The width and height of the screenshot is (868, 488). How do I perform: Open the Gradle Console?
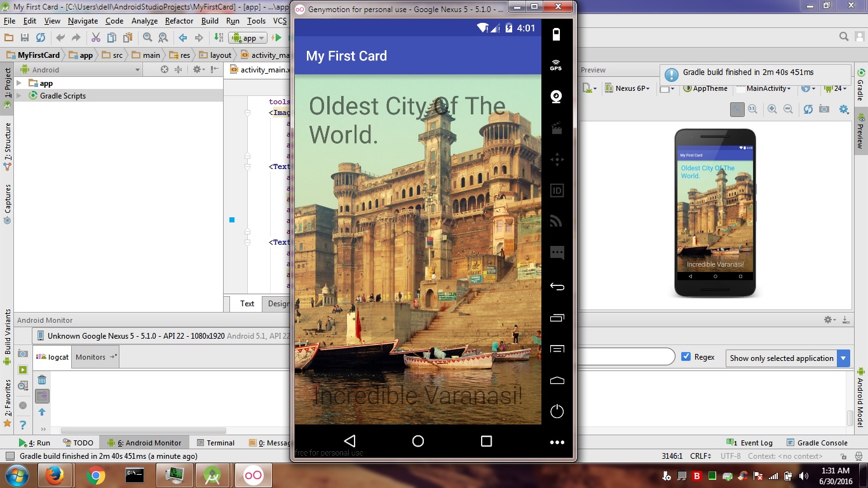pyautogui.click(x=817, y=443)
